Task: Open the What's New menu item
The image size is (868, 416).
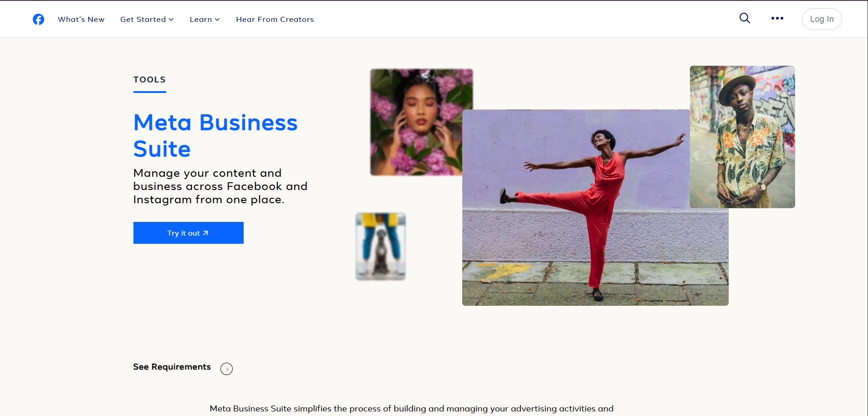Action: click(x=81, y=19)
